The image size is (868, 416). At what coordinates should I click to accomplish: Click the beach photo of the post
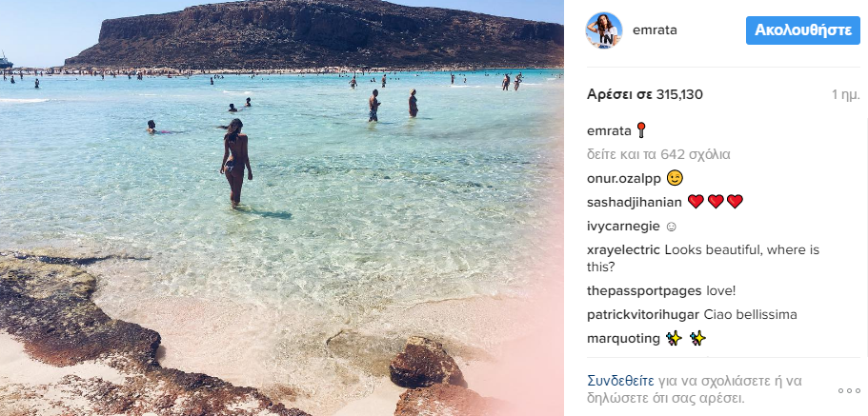[282, 208]
